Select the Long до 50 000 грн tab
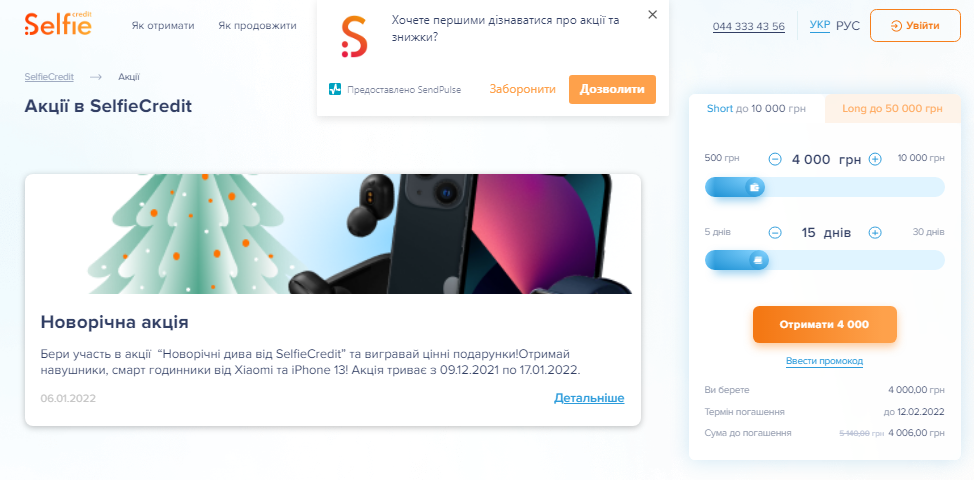This screenshot has height=480, width=974. coord(893,109)
